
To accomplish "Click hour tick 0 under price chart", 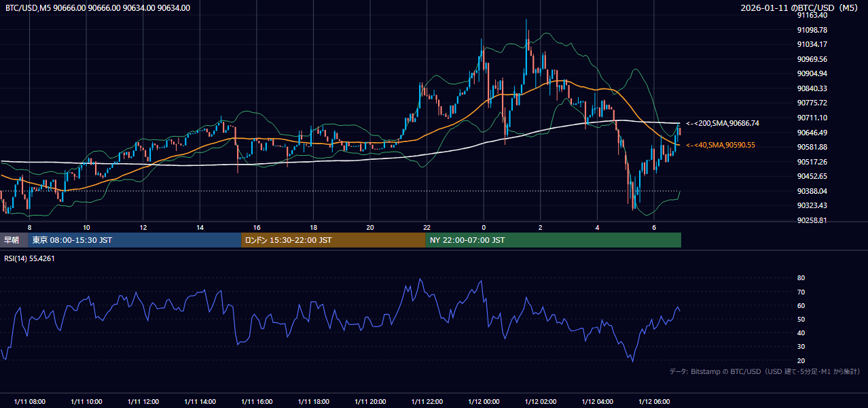I will (x=484, y=227).
